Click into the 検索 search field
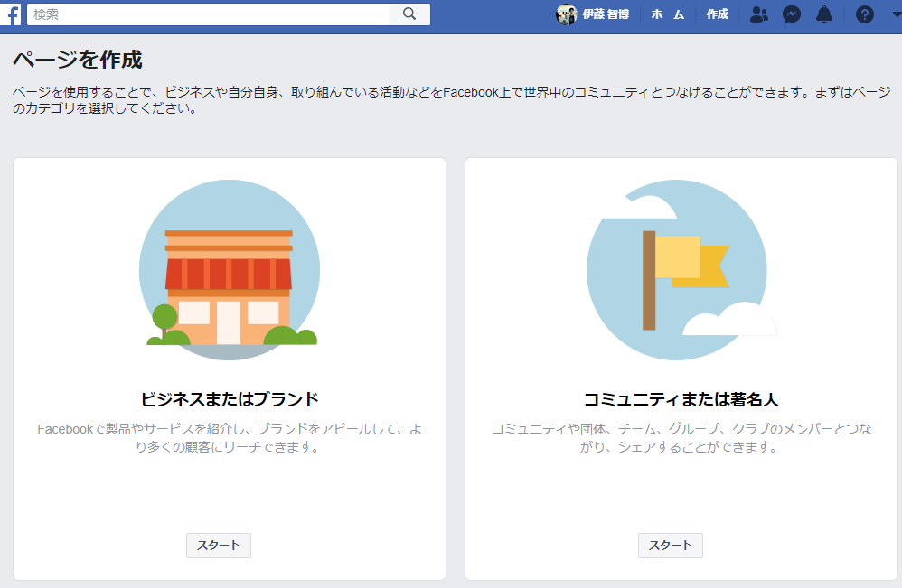Image resolution: width=902 pixels, height=588 pixels. pos(208,14)
